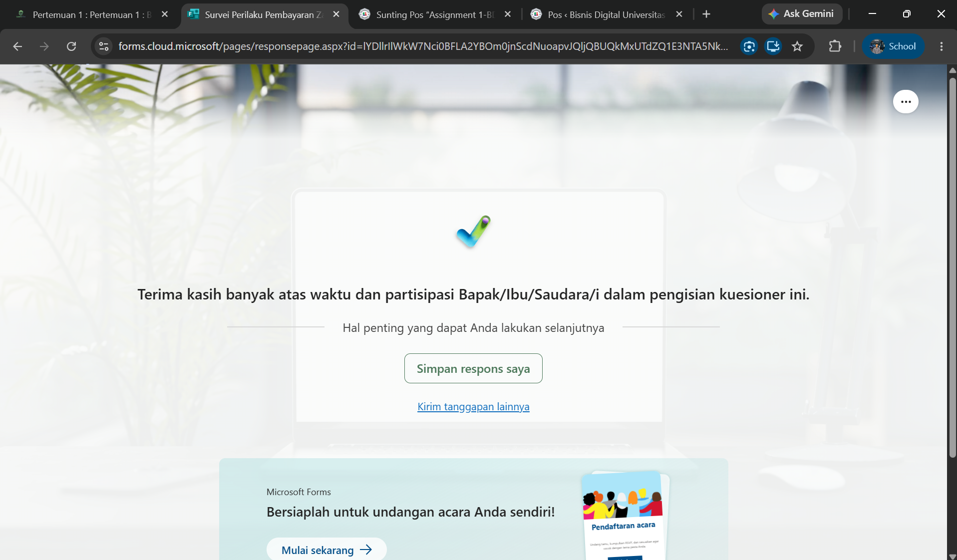Image resolution: width=957 pixels, height=560 pixels.
Task: Open a new browser tab
Action: (x=706, y=14)
